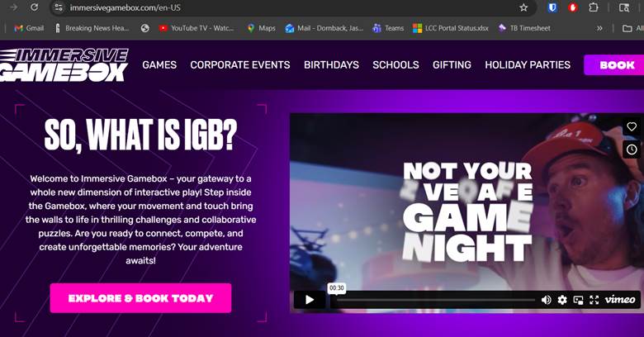Viewport: 644px width, 337px height.
Task: Open video settings gear icon
Action: coord(562,300)
